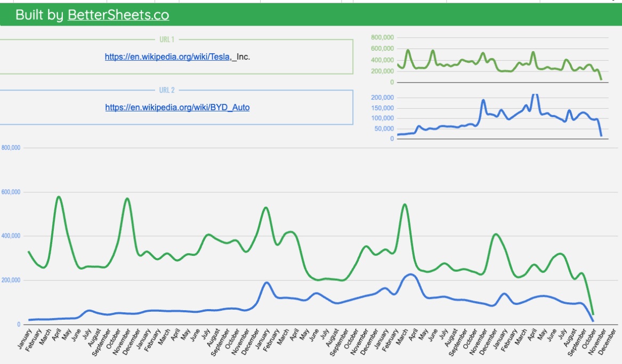Click the 'Built by' header text

point(39,15)
